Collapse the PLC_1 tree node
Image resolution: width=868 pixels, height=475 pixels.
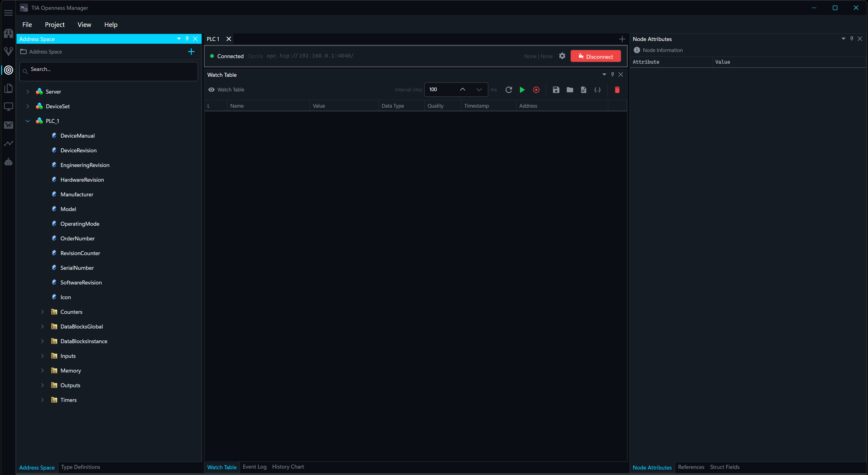27,121
